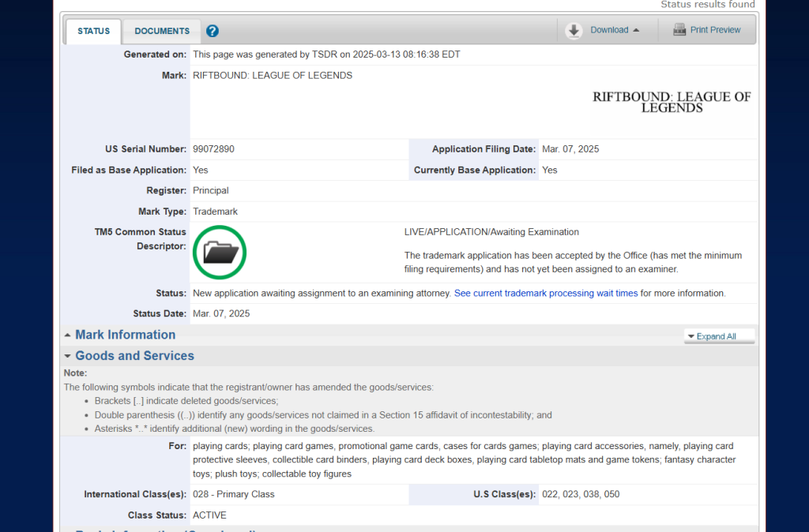This screenshot has width=809, height=532.
Task: Click the Mark name RIFTBOUND: LEAGUE OF LEGENDS text
Action: pyautogui.click(x=273, y=75)
